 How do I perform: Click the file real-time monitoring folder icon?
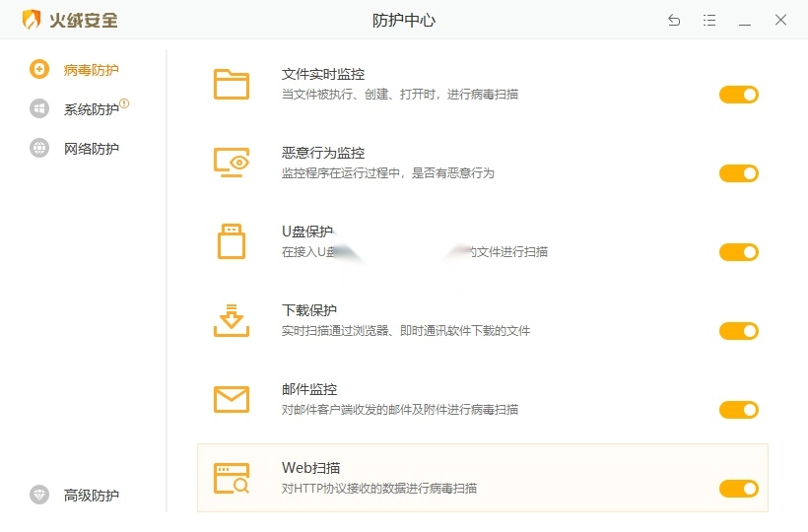pos(232,85)
